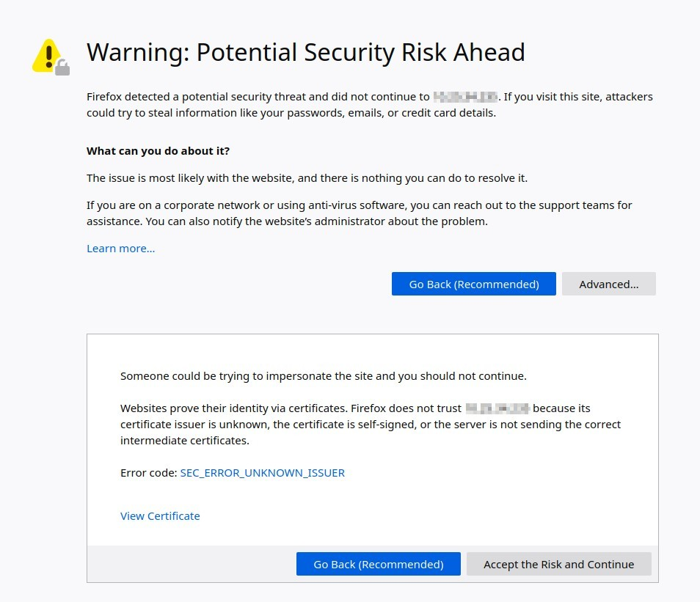
Task: Click the blurred hostname in the first paragraph
Action: click(465, 97)
